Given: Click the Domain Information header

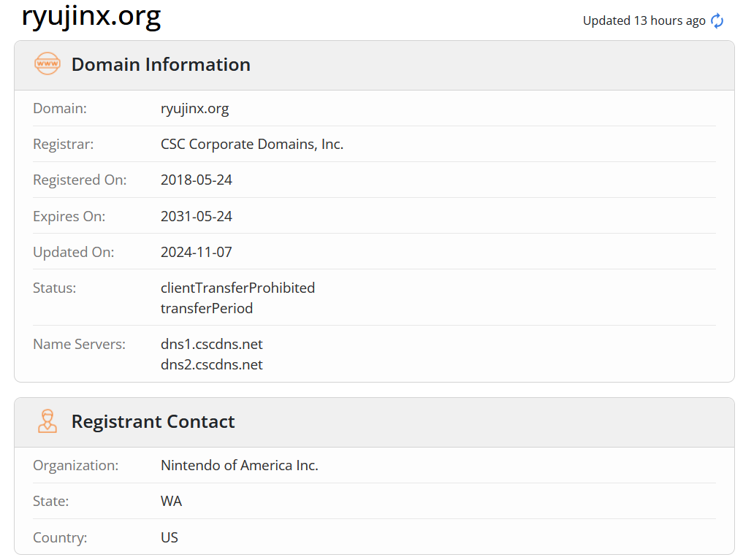Looking at the screenshot, I should point(161,65).
